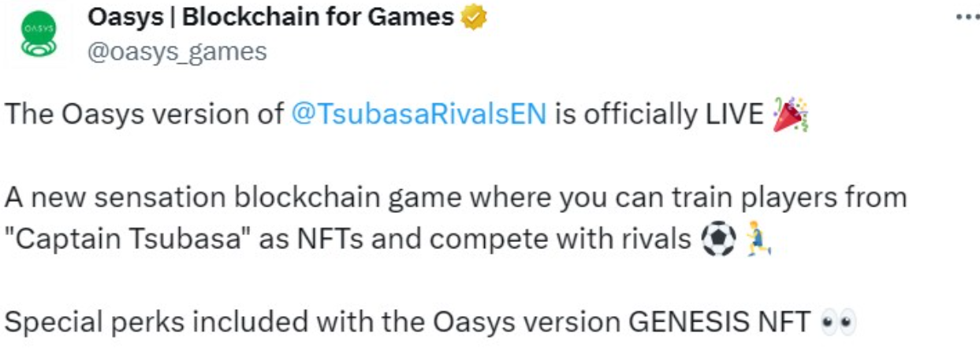Click the text "is officially LIVE"

(x=660, y=114)
